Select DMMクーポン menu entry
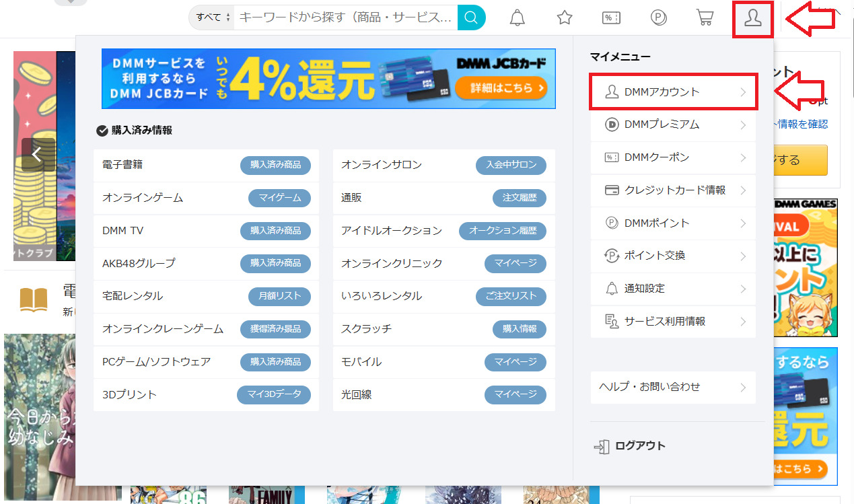The width and height of the screenshot is (854, 504). pyautogui.click(x=673, y=158)
